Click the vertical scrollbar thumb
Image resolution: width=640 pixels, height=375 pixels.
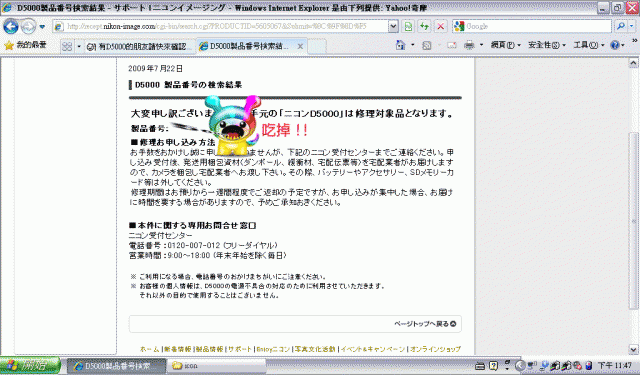(x=633, y=221)
